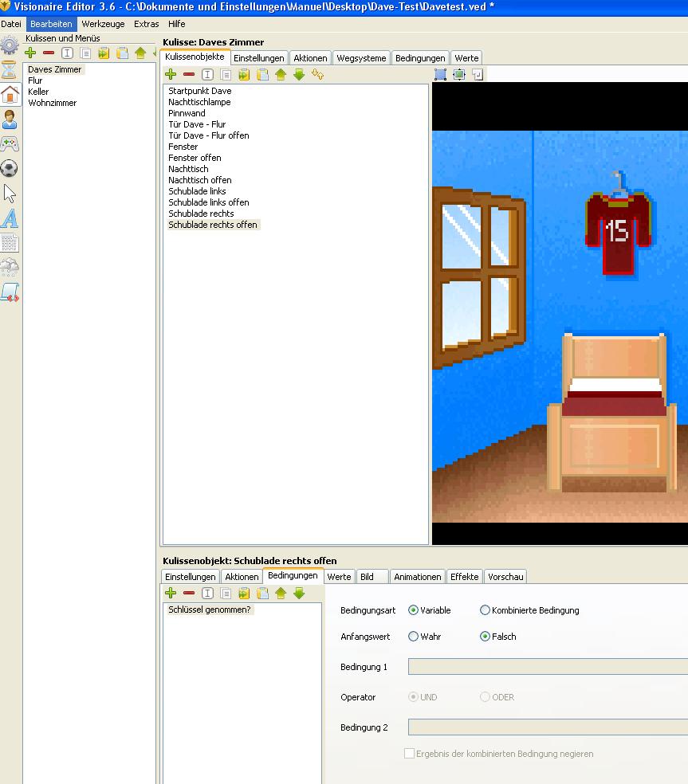Viewport: 688px width, 784px height.
Task: Open the object Effekte tab
Action: [464, 577]
